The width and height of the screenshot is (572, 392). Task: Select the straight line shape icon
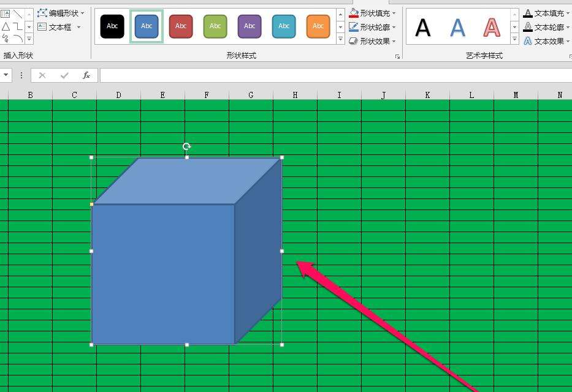tap(18, 14)
